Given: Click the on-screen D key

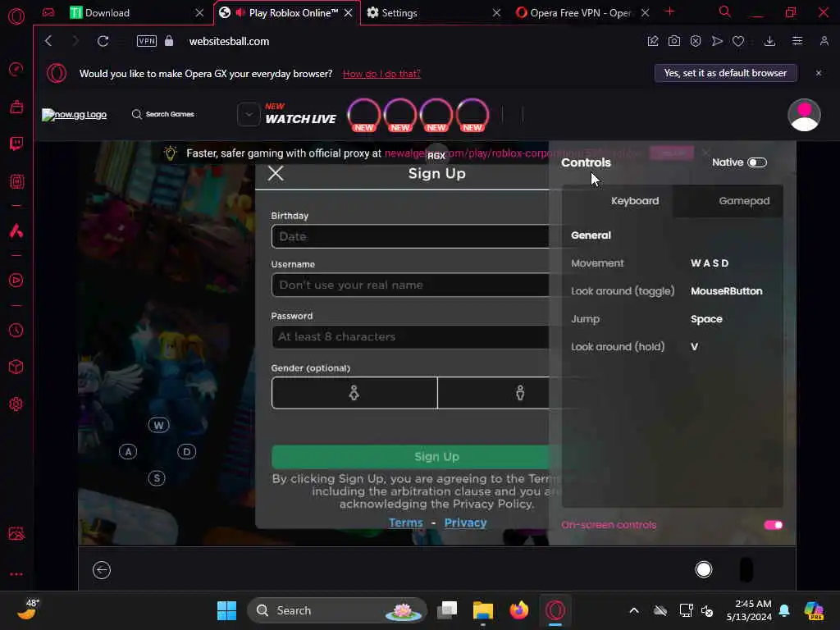Looking at the screenshot, I should tap(186, 452).
